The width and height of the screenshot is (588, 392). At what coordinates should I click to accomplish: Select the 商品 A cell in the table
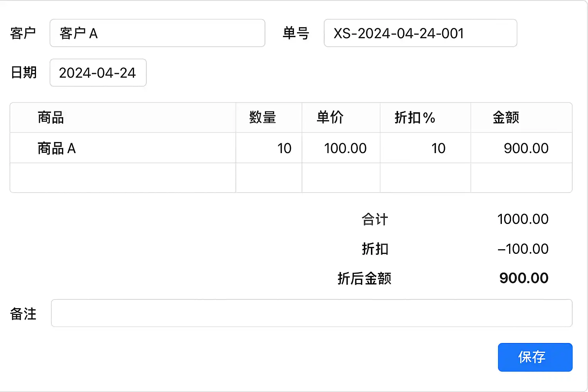click(122, 148)
